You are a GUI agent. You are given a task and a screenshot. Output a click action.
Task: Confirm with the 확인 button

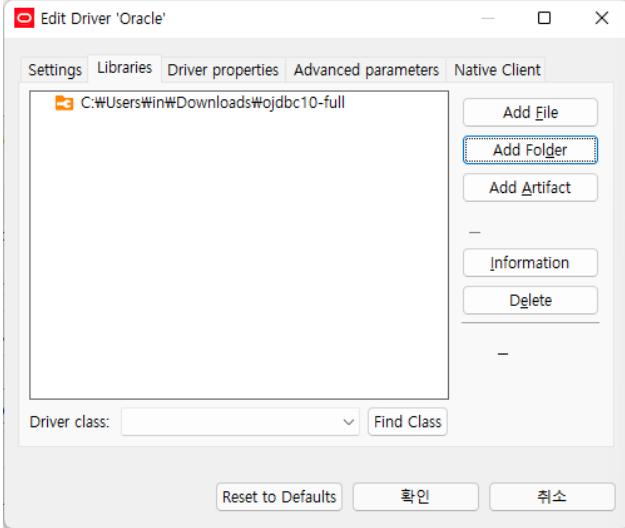pos(415,497)
